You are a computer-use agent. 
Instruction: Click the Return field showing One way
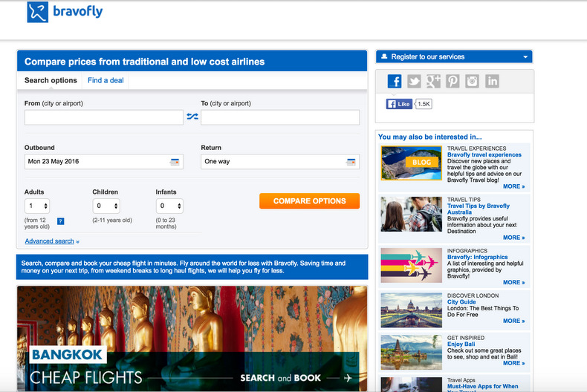point(280,162)
